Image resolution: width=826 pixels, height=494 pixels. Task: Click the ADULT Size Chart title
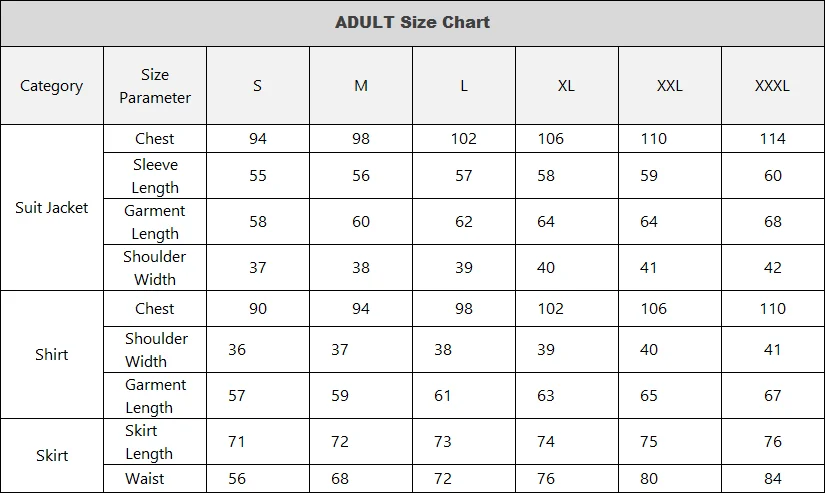[x=412, y=22]
